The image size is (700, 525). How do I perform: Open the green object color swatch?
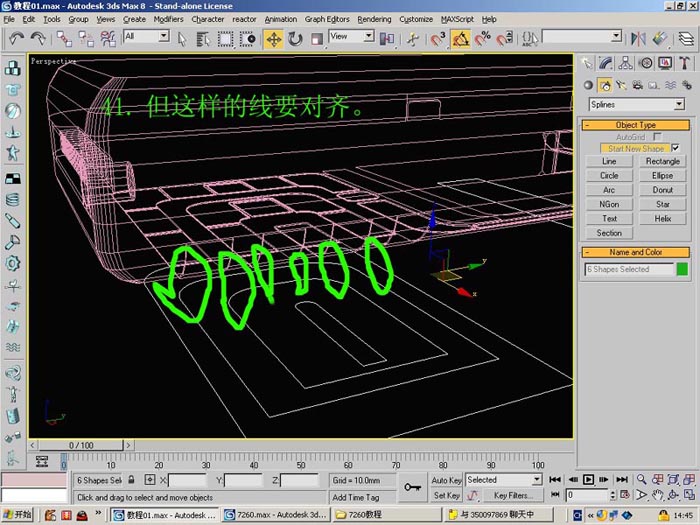coord(682,269)
